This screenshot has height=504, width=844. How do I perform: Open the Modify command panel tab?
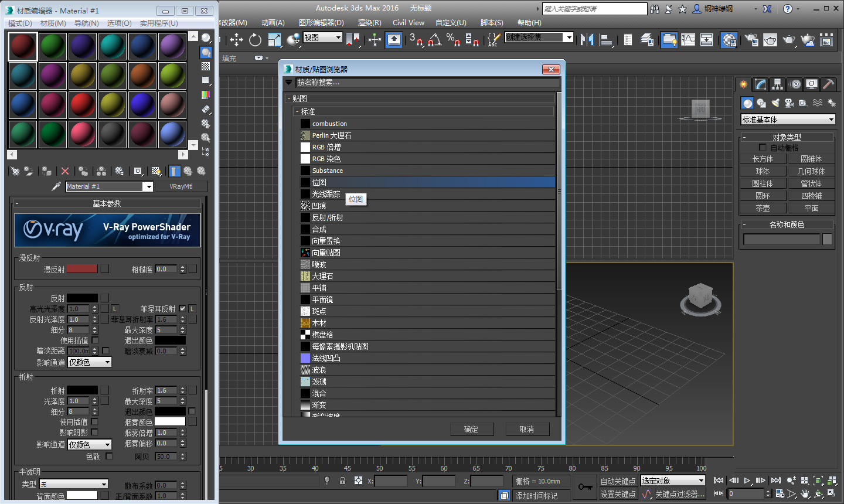(760, 84)
